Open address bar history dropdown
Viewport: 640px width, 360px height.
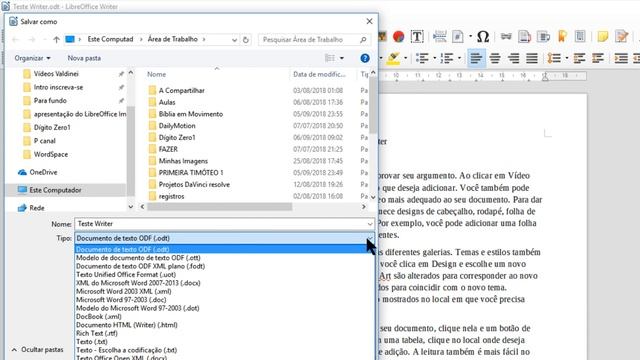tap(234, 40)
